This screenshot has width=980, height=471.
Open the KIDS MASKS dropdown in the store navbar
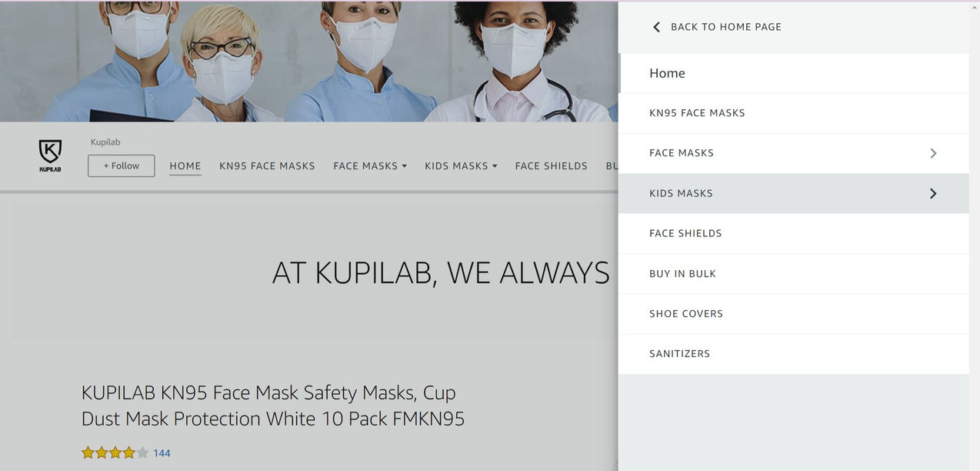coord(461,165)
